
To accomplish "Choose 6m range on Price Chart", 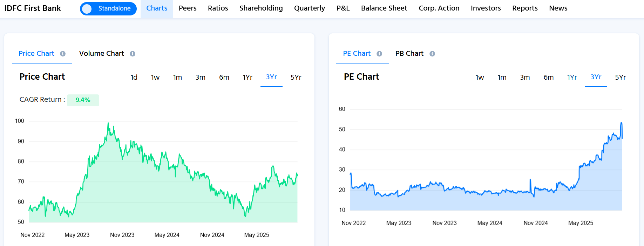I will click(224, 77).
